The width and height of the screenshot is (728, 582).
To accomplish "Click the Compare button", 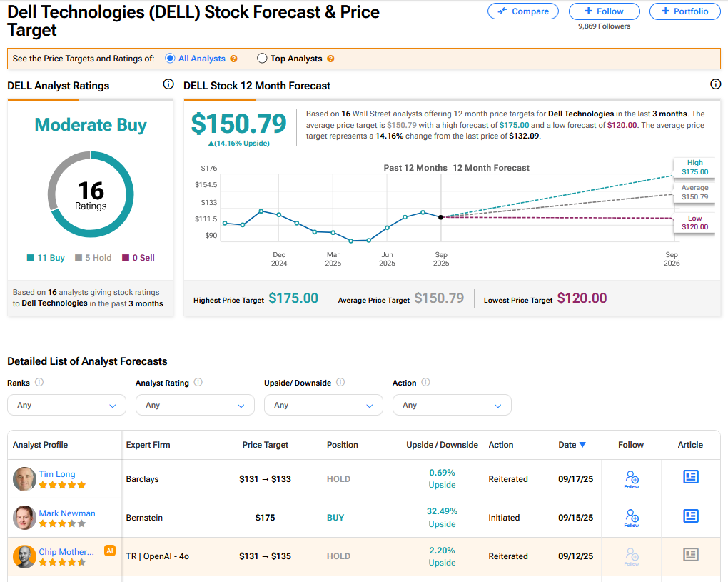I will tap(523, 11).
